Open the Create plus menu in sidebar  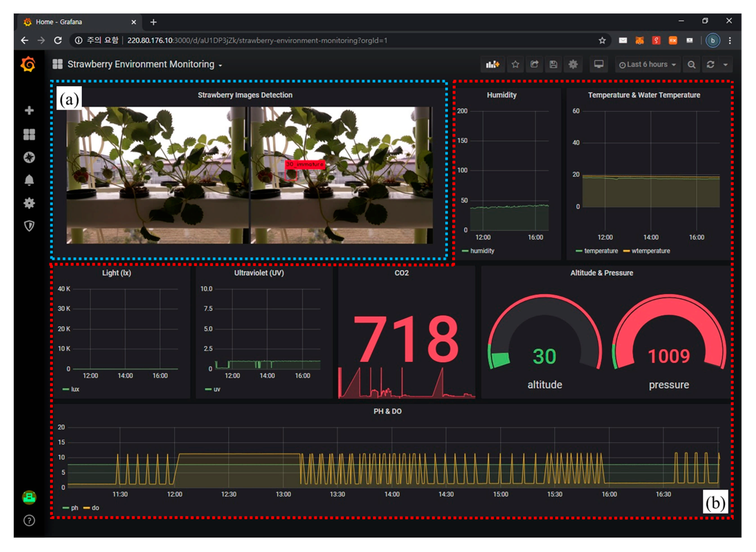tap(29, 111)
